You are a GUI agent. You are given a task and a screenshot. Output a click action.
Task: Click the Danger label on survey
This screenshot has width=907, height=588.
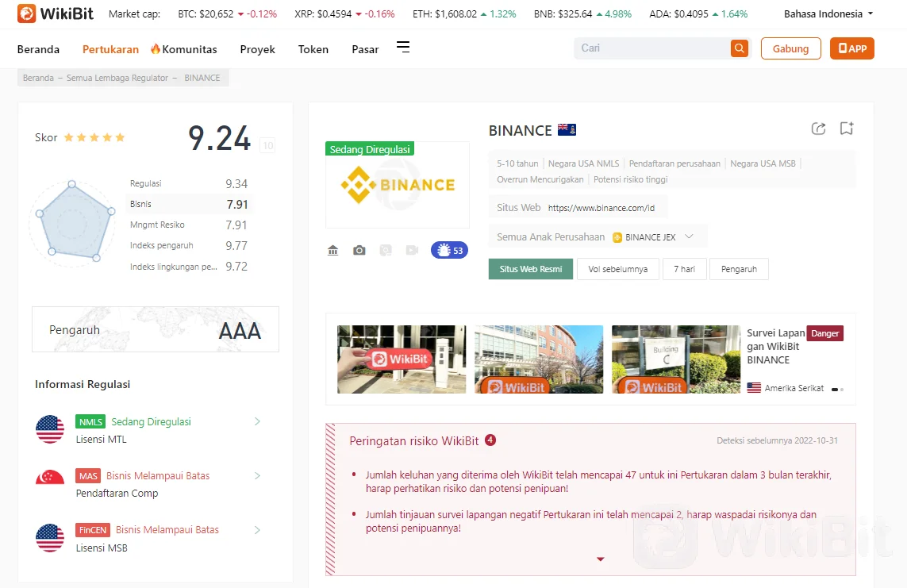click(x=824, y=333)
